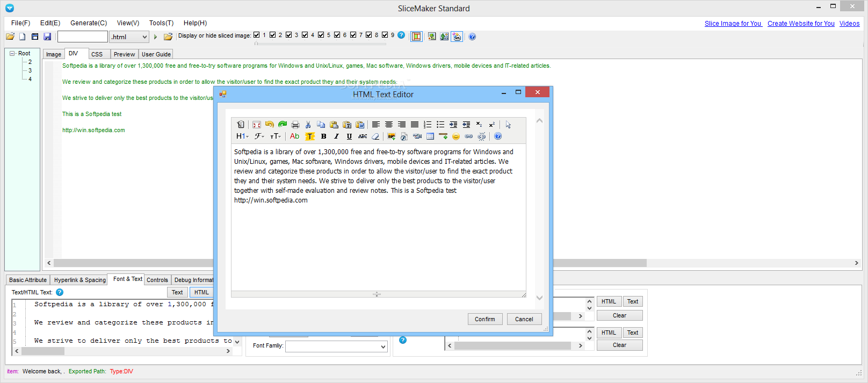Insert a smiley emoticon
The width and height of the screenshot is (868, 383).
click(x=456, y=136)
